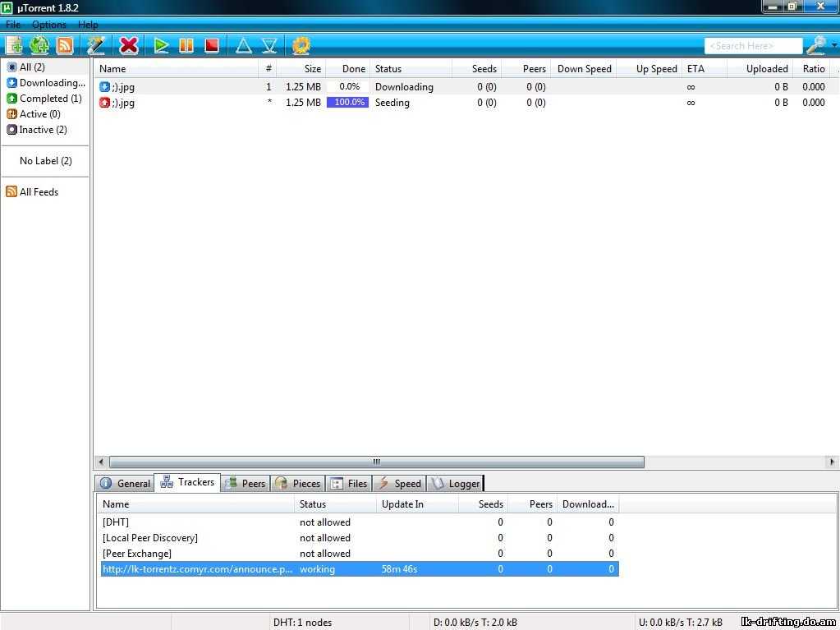Select the Downloading category in sidebar
840x630 pixels.
45,82
